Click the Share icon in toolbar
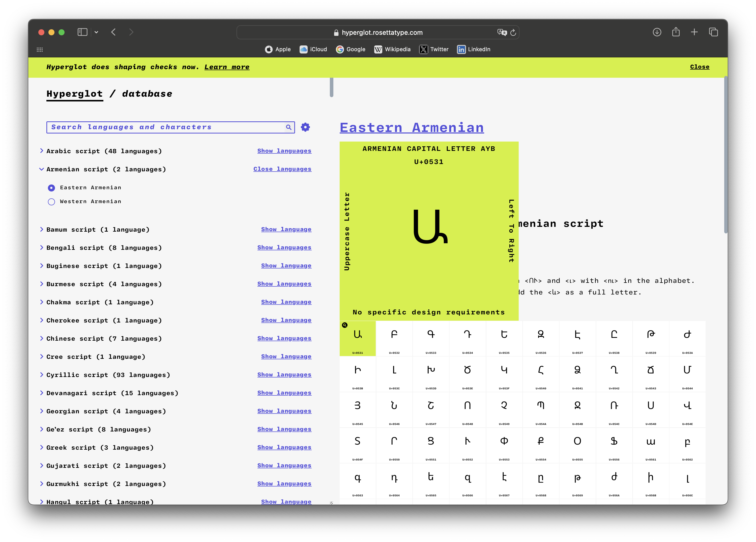 (x=676, y=32)
